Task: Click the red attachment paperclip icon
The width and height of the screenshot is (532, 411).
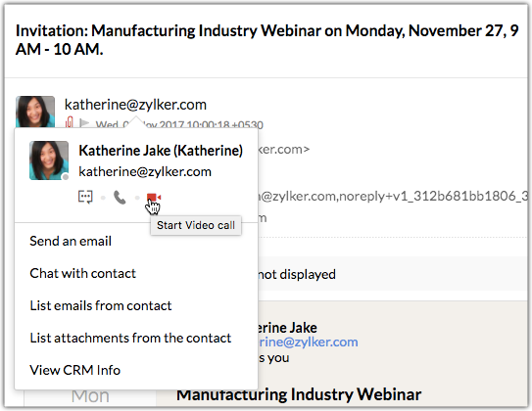Action: point(70,122)
